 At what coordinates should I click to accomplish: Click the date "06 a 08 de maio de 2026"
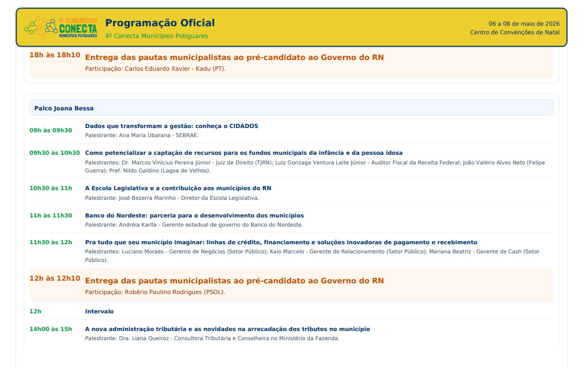tap(524, 24)
